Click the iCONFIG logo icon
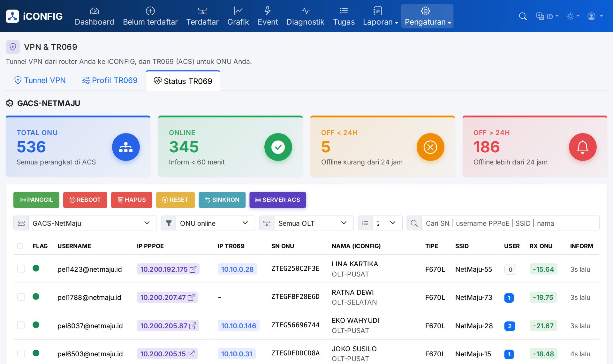Viewport: 613px width, 364px height. (12, 16)
